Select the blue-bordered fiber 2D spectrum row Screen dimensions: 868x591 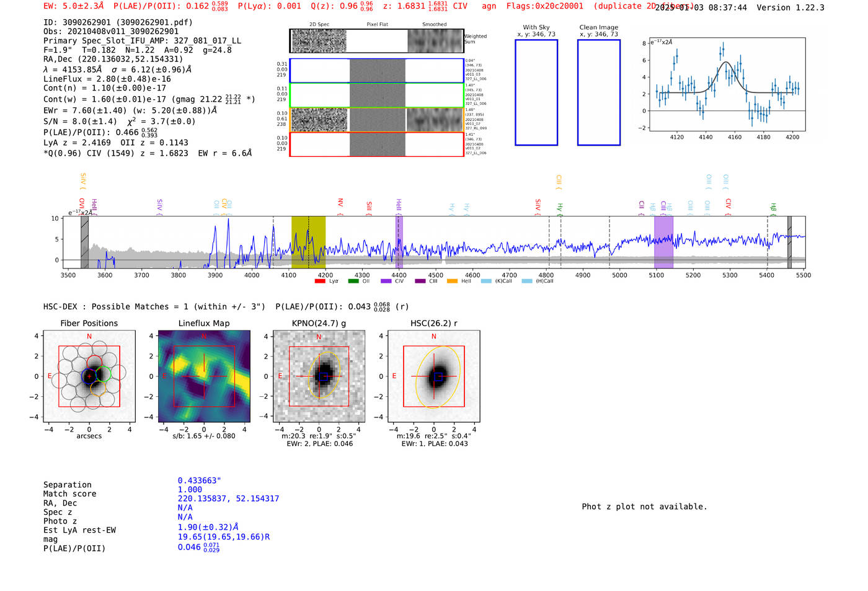(377, 71)
